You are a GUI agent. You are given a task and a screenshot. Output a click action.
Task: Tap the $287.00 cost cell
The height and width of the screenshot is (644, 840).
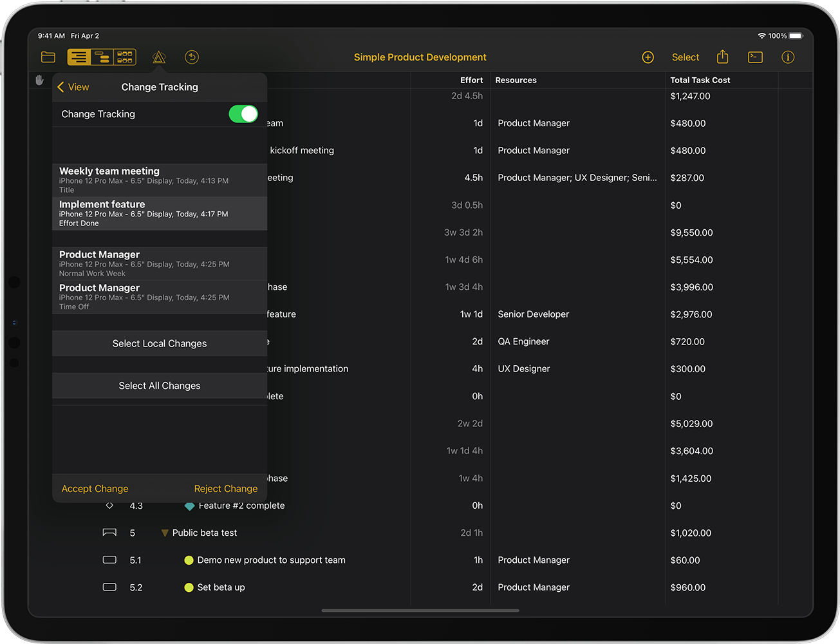(x=687, y=178)
